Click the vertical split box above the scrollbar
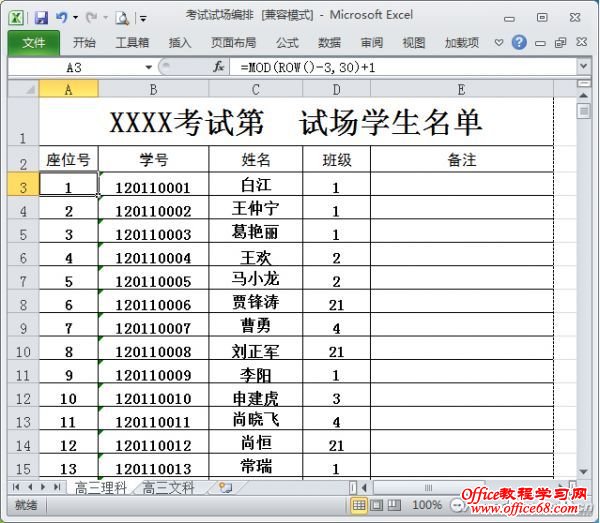Image resolution: width=600 pixels, height=523 pixels. [584, 83]
